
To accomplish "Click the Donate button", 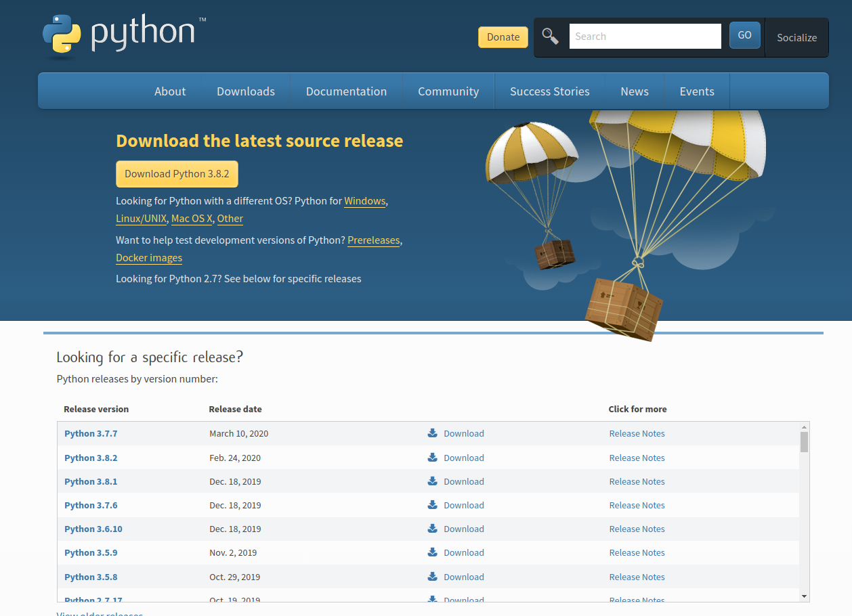I will 503,37.
